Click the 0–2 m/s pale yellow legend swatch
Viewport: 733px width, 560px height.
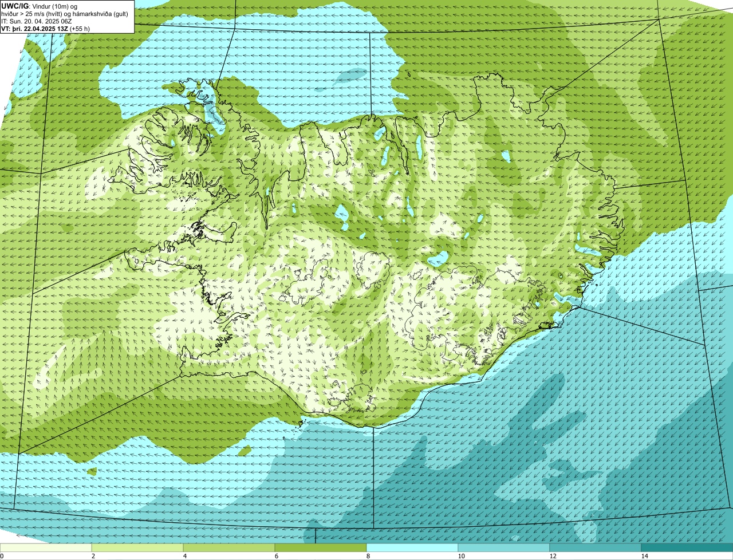[46, 547]
